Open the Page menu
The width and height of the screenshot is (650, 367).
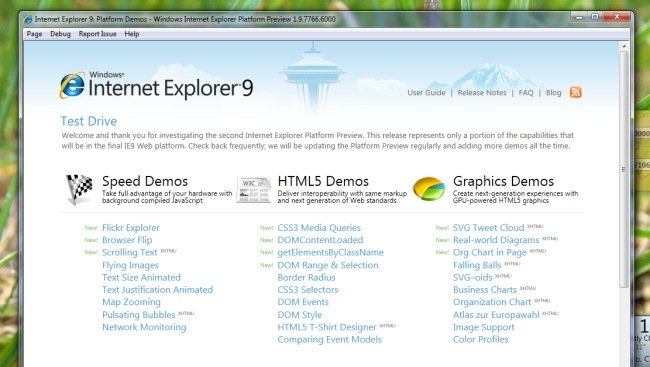tap(34, 34)
